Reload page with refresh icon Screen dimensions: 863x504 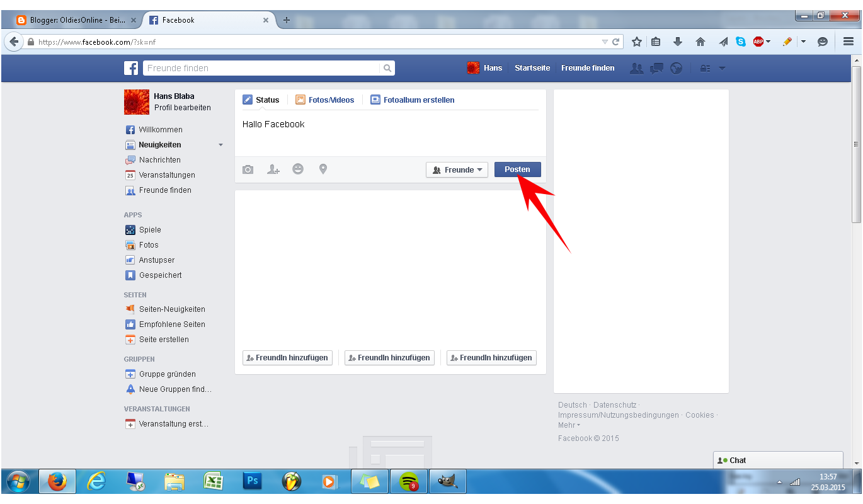tap(616, 42)
